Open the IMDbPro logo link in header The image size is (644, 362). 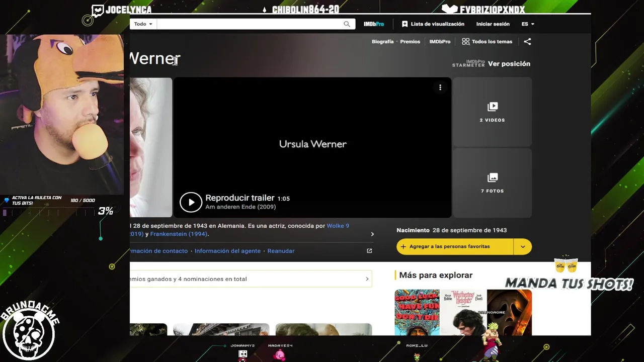(374, 24)
